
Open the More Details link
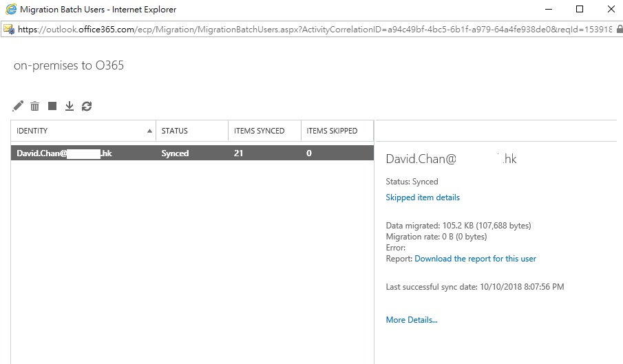[412, 320]
